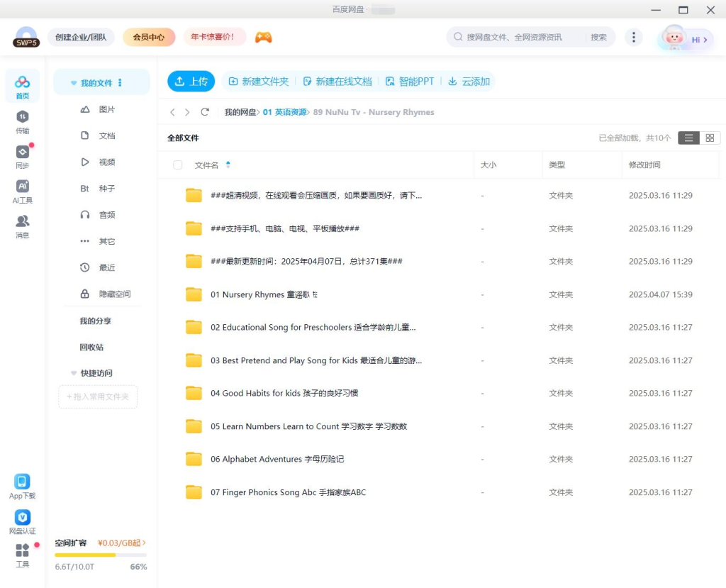Open 回收站 recycle bin
The height and width of the screenshot is (588, 726).
click(x=91, y=348)
